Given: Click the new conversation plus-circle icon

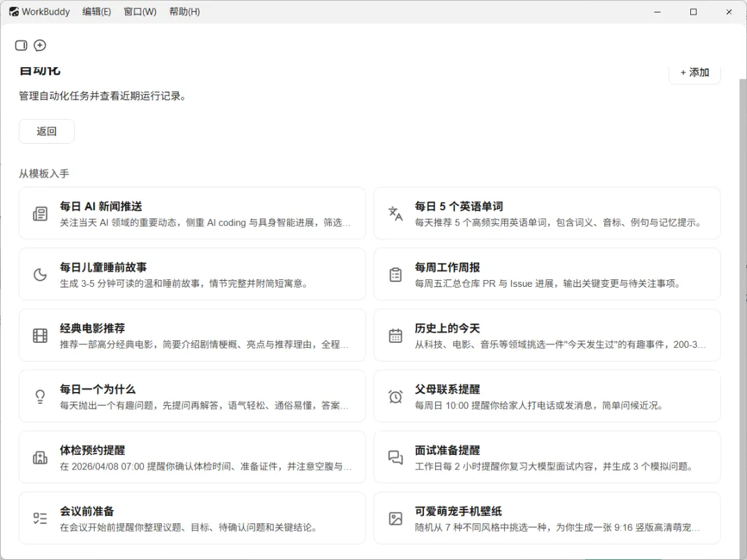Looking at the screenshot, I should click(40, 45).
